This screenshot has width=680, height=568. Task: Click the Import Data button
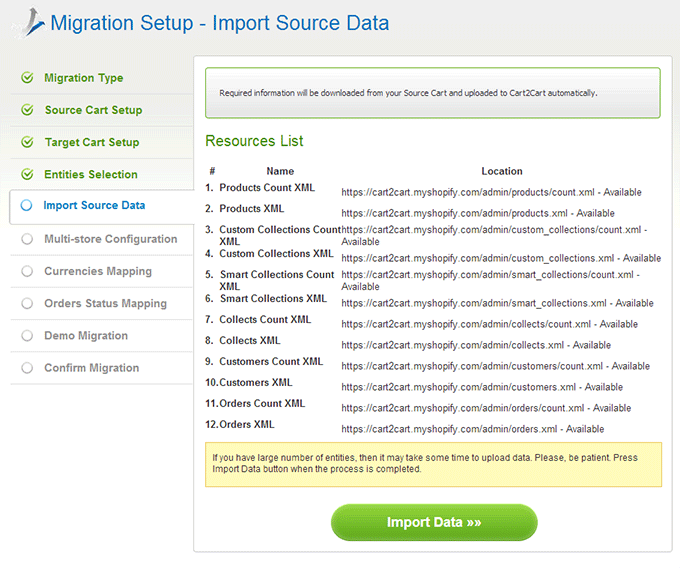(434, 522)
